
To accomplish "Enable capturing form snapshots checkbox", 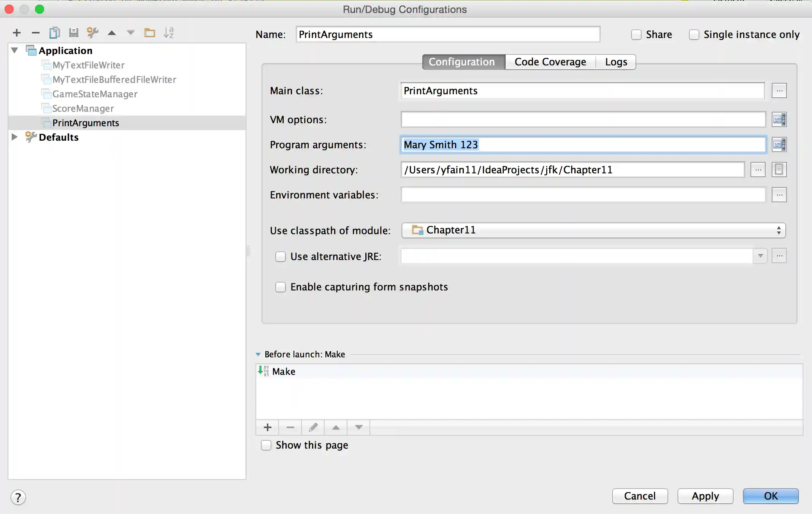I will click(281, 287).
